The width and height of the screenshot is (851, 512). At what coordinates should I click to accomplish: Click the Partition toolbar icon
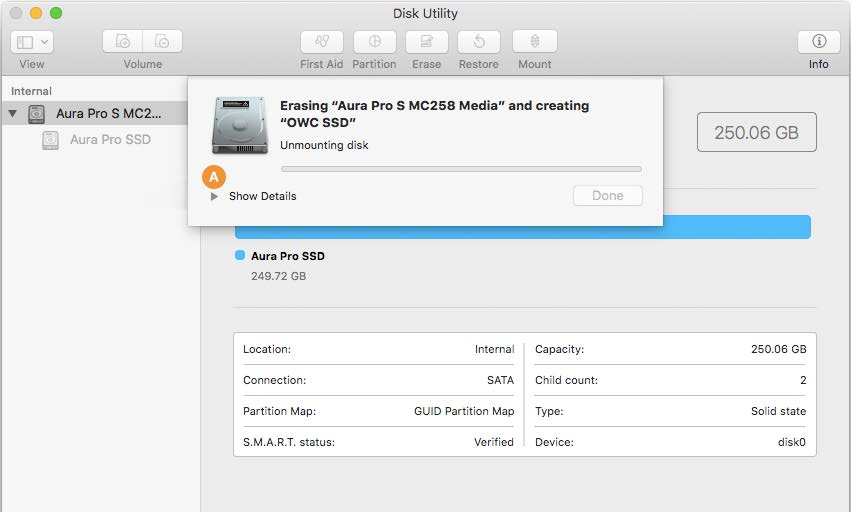click(374, 41)
